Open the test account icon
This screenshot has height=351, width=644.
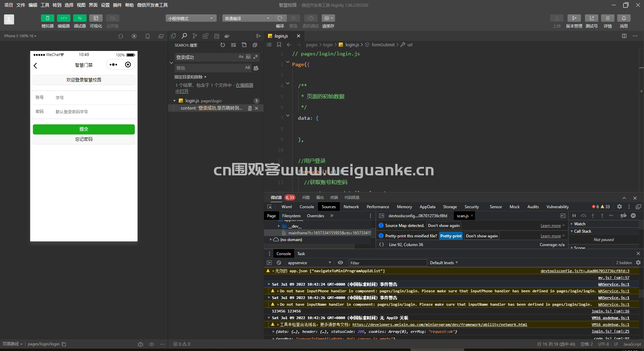(591, 18)
